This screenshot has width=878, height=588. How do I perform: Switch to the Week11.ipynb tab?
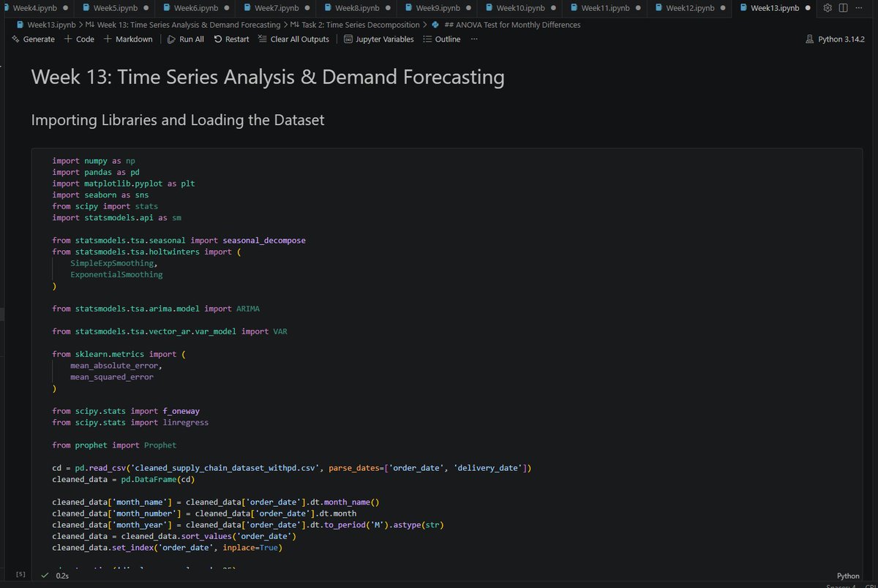tap(604, 8)
